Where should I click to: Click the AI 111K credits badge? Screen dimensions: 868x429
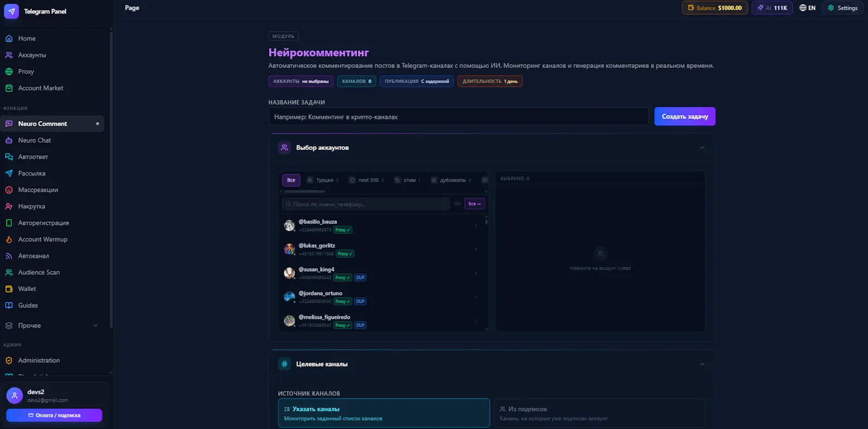click(772, 8)
